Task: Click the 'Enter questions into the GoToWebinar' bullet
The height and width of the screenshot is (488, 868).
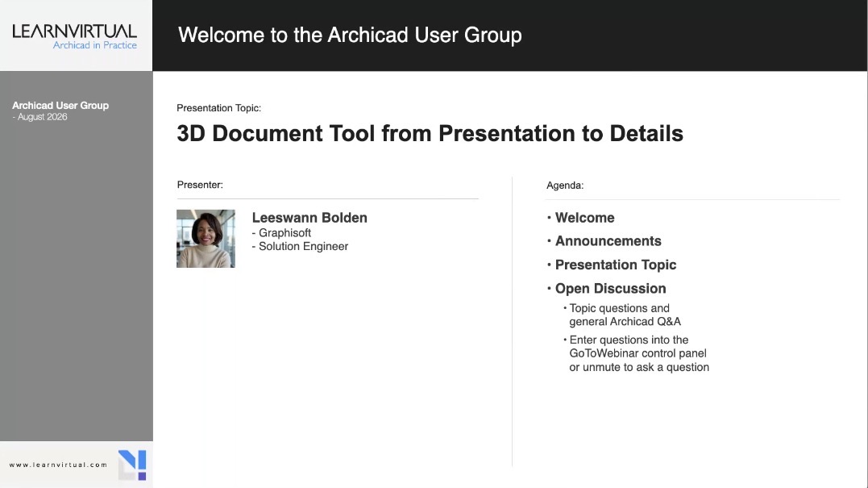Action: point(639,353)
